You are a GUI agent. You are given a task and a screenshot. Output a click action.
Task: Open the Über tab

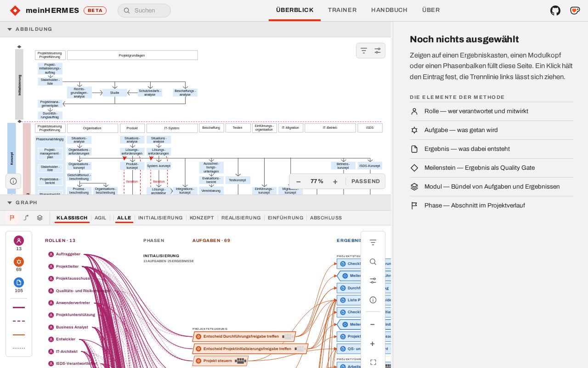pyautogui.click(x=431, y=10)
